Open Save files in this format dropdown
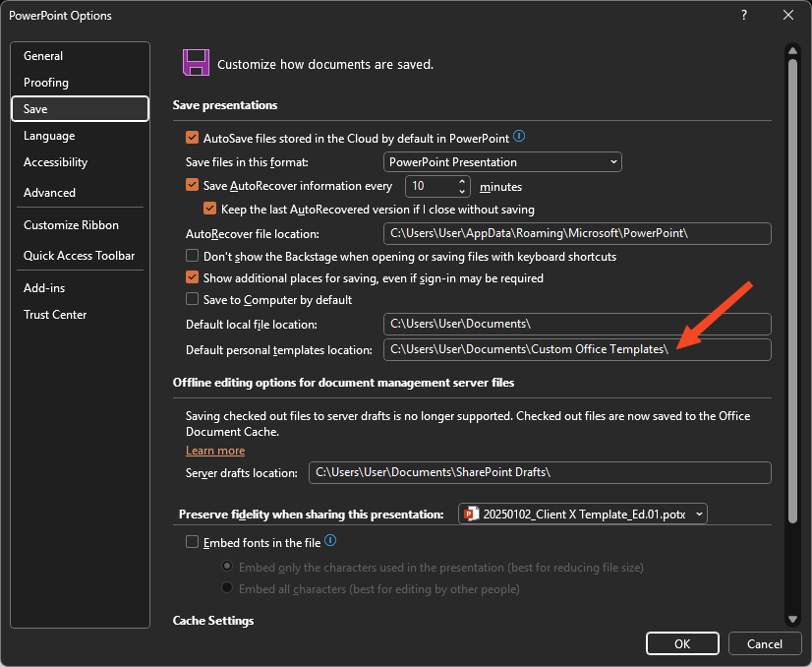812x667 pixels. (x=502, y=161)
